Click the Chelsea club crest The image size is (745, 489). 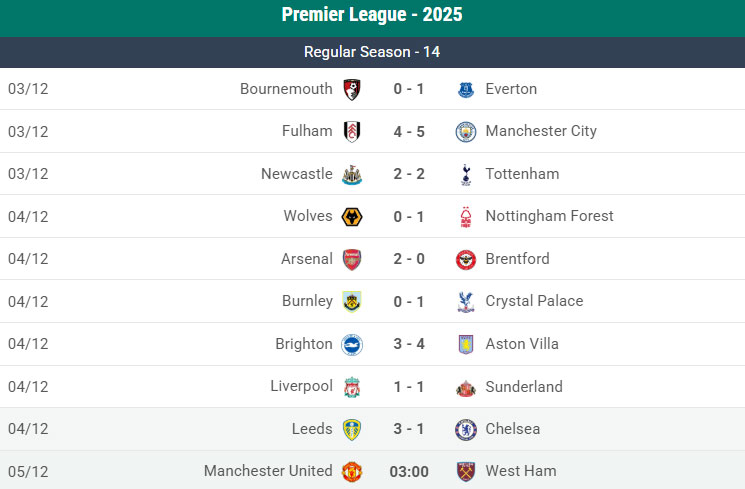465,429
